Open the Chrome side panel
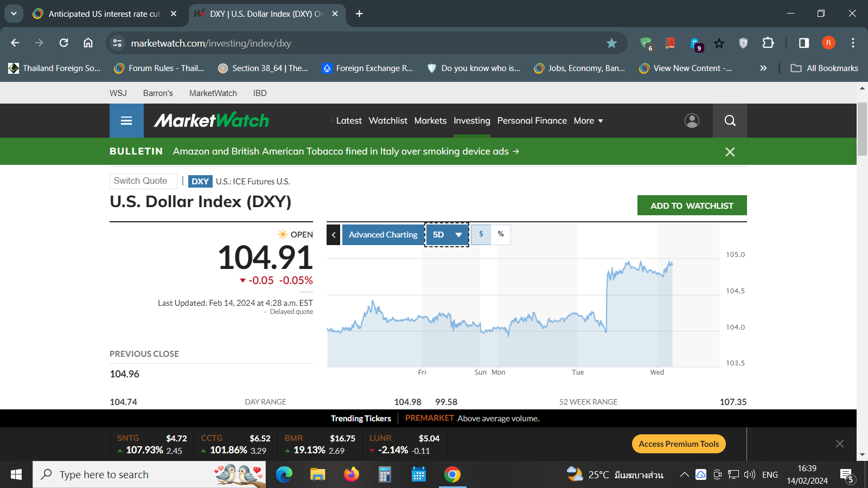The image size is (868, 488). pos(804,43)
